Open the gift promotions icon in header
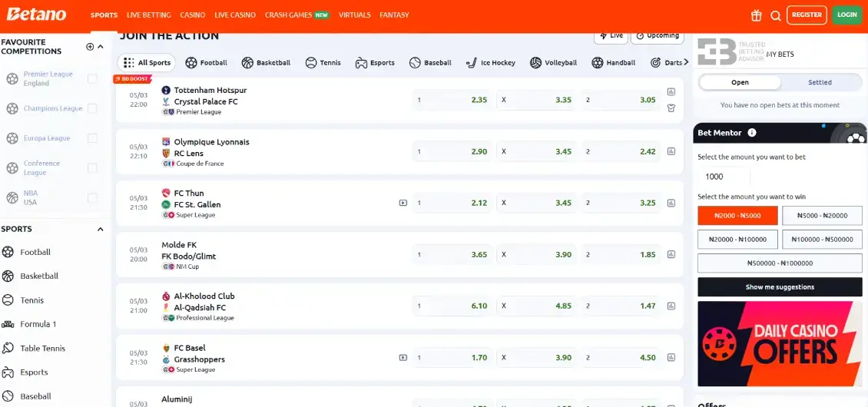The image size is (868, 407). click(x=756, y=15)
